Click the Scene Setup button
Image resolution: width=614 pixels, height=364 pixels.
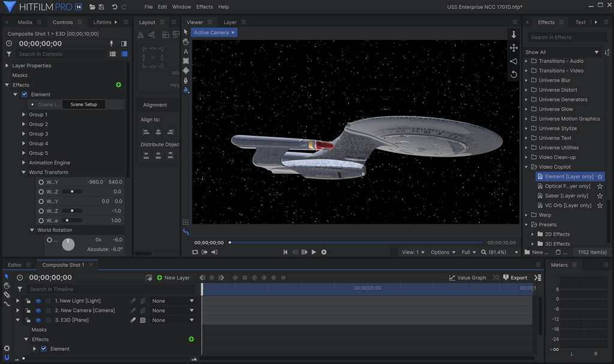83,104
